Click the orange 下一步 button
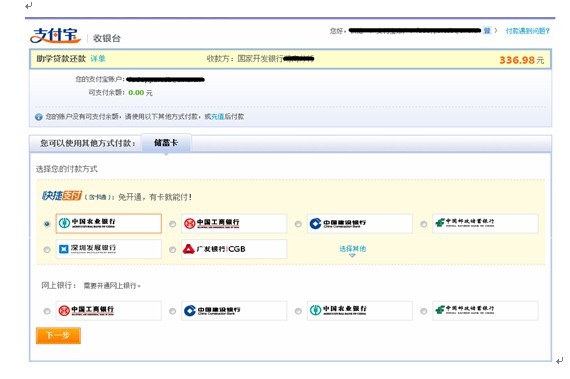The image size is (570, 379). coord(58,335)
